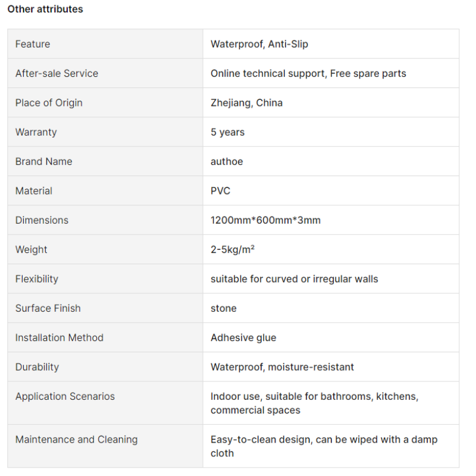Click the 'Waterproof, Anti-Slip' value
Screen dimensions: 476x476
click(259, 44)
